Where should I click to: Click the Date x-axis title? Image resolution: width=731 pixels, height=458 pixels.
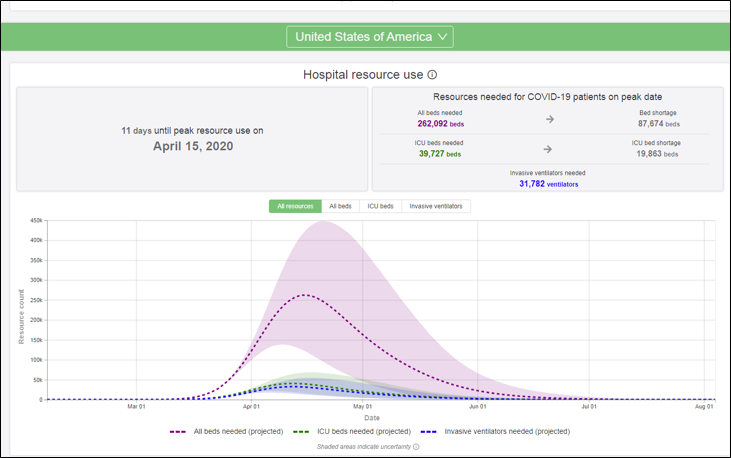pos(372,418)
